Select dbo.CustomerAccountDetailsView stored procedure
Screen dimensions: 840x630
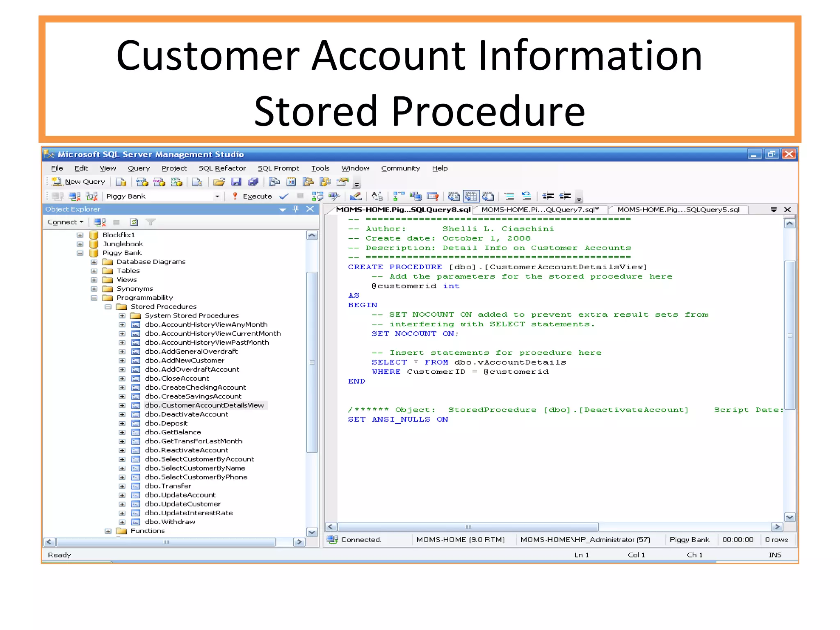(204, 405)
